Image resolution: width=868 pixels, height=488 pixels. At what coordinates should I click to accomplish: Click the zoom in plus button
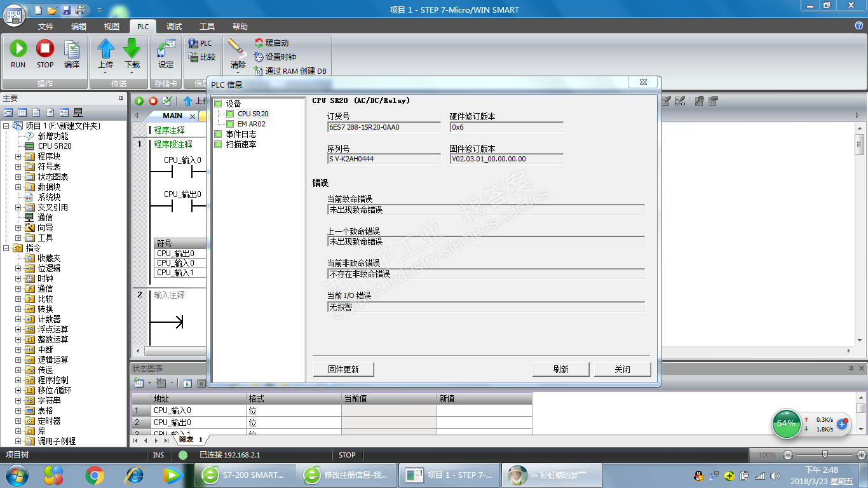pyautogui.click(x=862, y=455)
